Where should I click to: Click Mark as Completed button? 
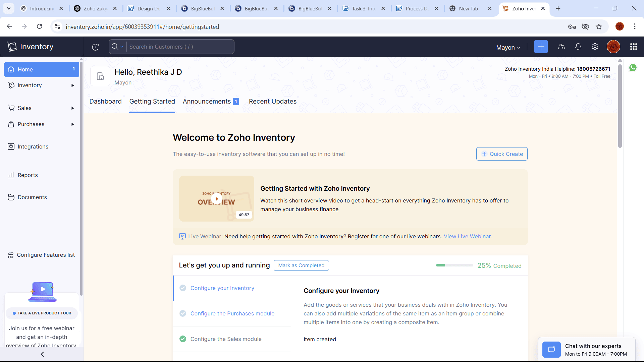pyautogui.click(x=301, y=265)
